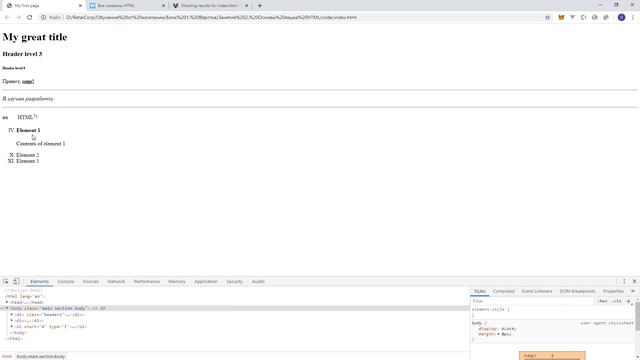This screenshot has width=640, height=360.
Task: Click the italic 'Я изучаю разработку' text
Action: (x=28, y=99)
